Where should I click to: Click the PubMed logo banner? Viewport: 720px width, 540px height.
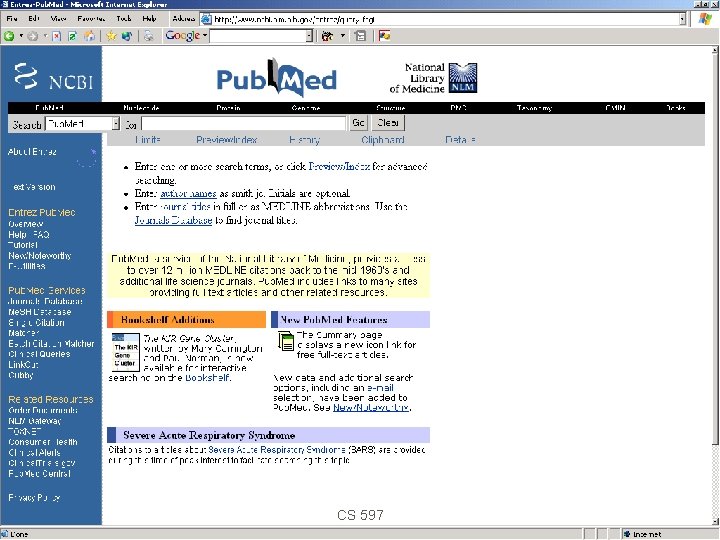[276, 78]
